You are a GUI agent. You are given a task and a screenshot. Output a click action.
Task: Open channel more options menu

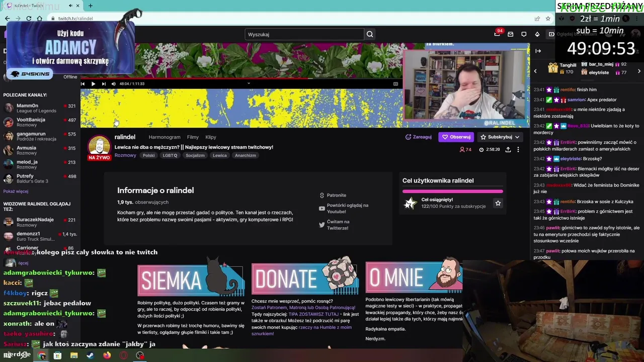coord(518,149)
